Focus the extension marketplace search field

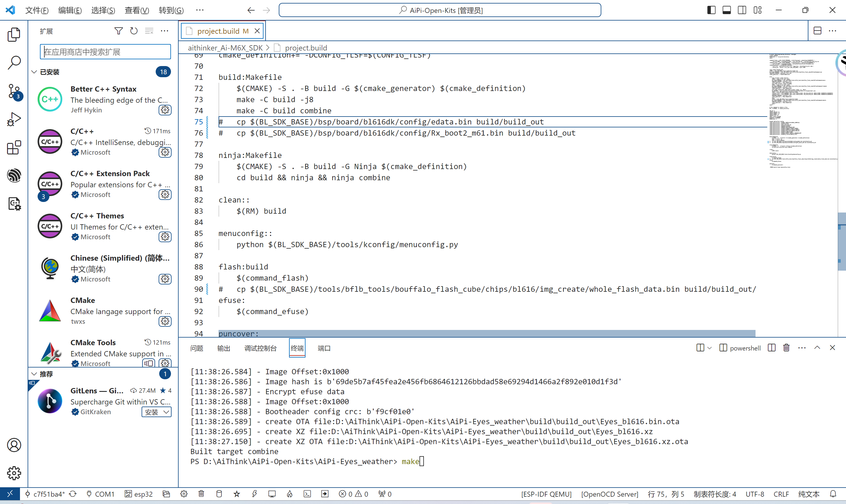tap(105, 52)
